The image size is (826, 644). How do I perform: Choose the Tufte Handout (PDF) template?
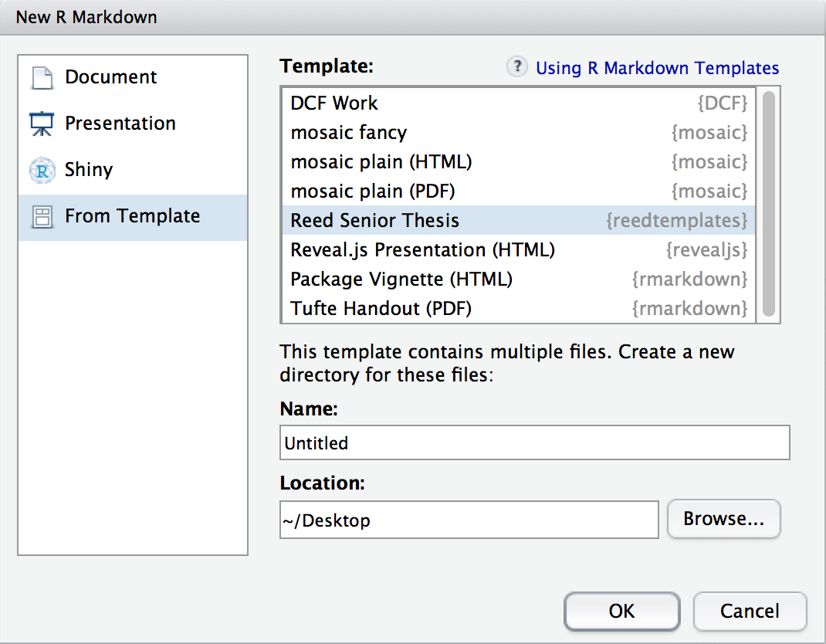(x=519, y=308)
